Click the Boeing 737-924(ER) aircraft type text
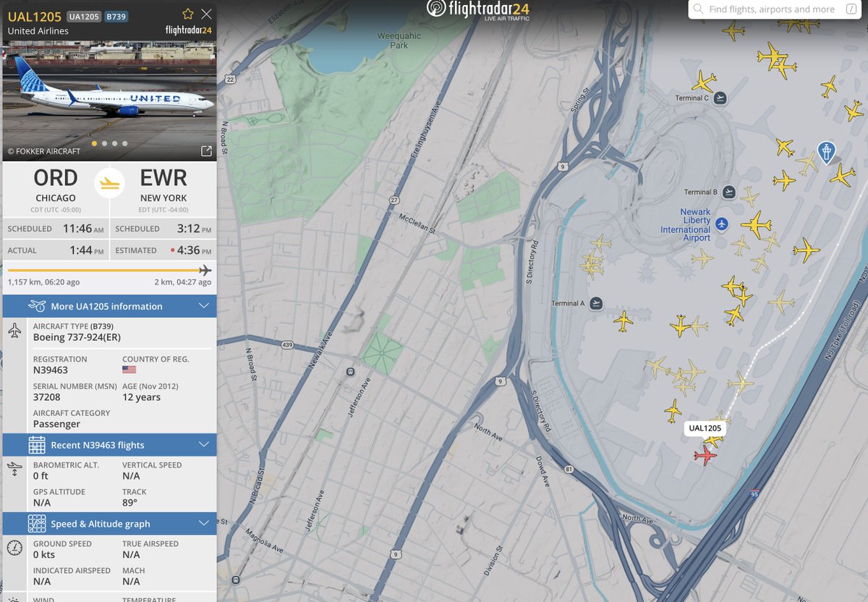Image resolution: width=868 pixels, height=602 pixels. click(x=77, y=336)
